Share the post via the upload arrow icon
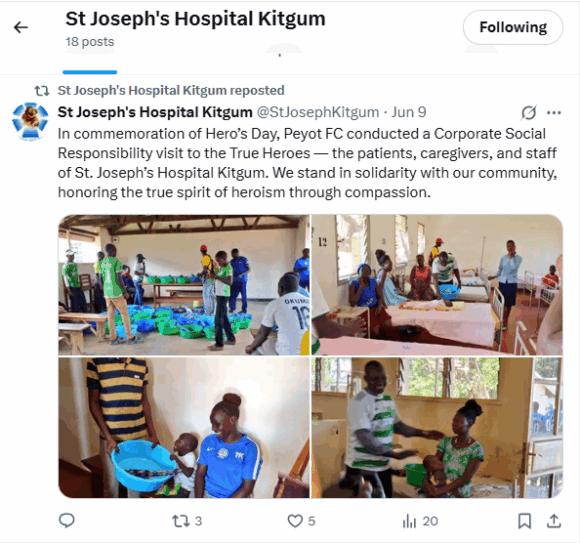The width and height of the screenshot is (580, 543). (554, 521)
